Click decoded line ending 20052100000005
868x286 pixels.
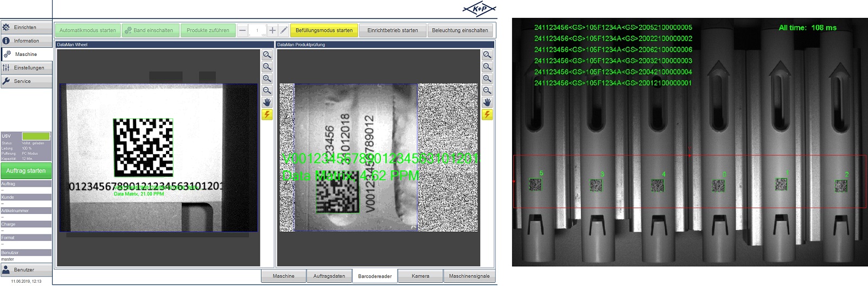pyautogui.click(x=613, y=27)
